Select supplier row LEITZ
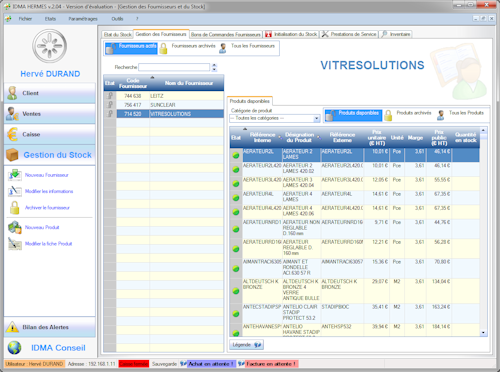The image size is (500, 372). [x=164, y=96]
